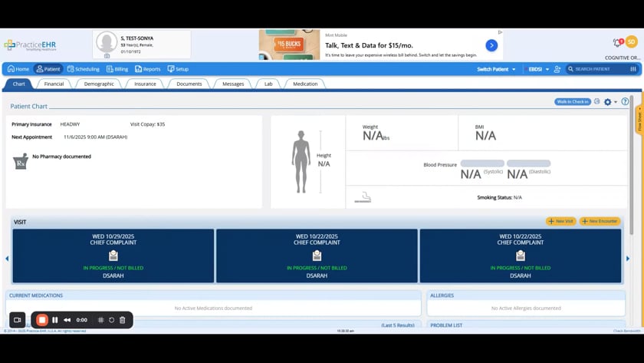Click the New Visit button
The height and width of the screenshot is (363, 644).
pos(560,221)
